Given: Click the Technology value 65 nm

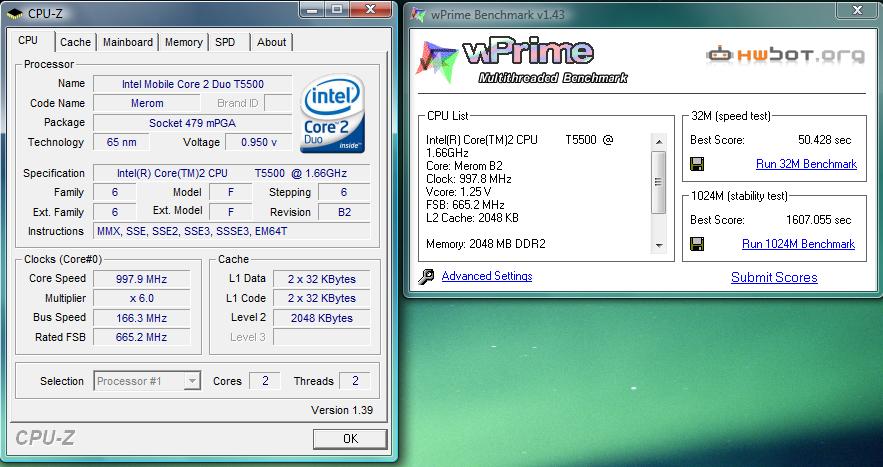Looking at the screenshot, I should [122, 142].
